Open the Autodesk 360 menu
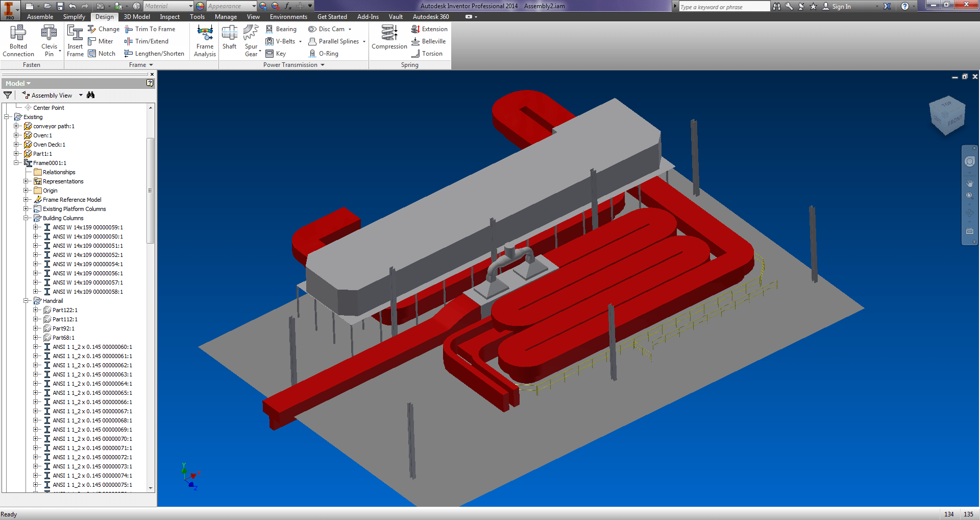This screenshot has height=520, width=980. [431, 16]
